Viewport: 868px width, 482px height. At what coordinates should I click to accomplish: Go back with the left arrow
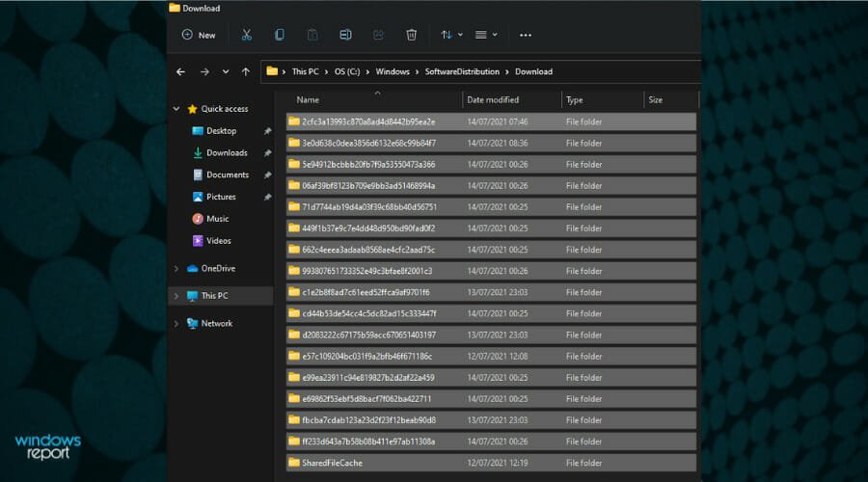(180, 72)
